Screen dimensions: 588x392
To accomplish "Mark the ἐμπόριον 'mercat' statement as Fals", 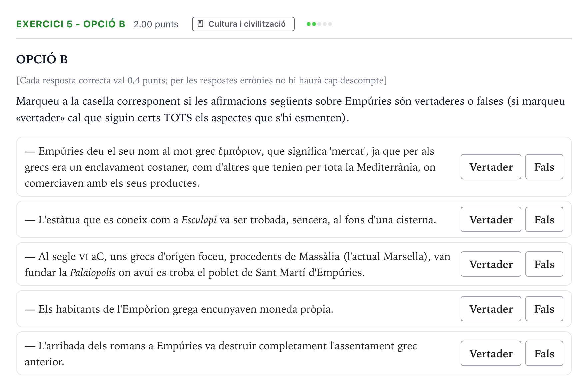I will (x=544, y=167).
